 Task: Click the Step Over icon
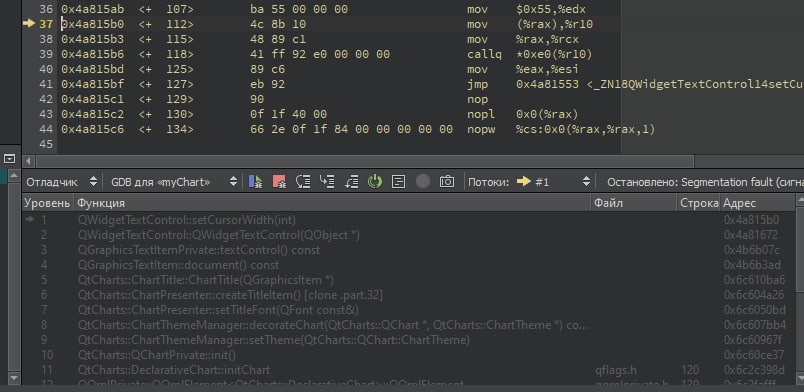pyautogui.click(x=304, y=181)
